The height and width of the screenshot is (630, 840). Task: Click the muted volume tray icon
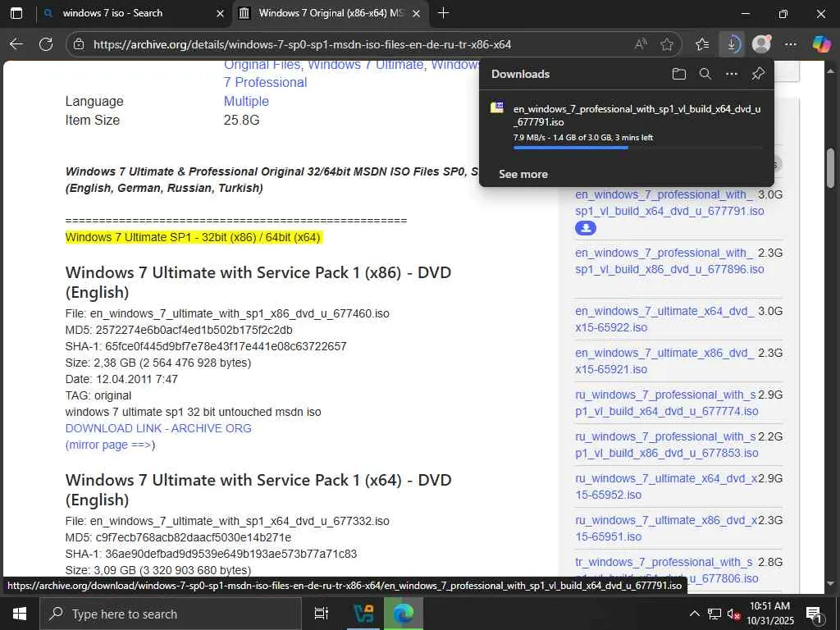tap(733, 614)
